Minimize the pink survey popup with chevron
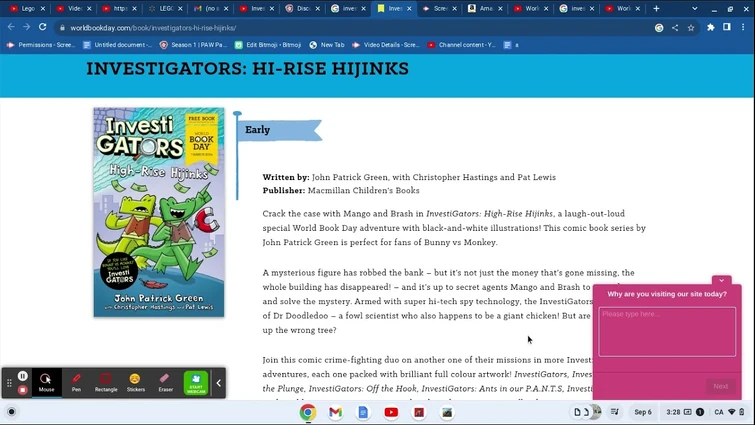The width and height of the screenshot is (755, 425). coord(721,280)
